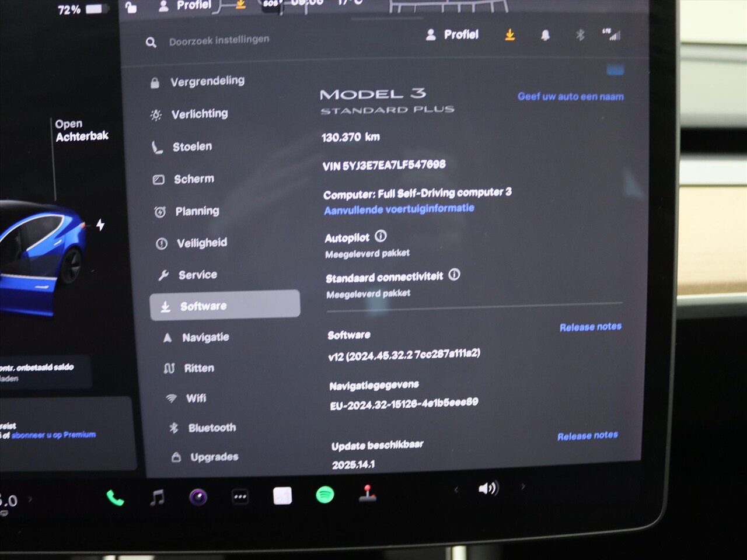Open the Bluetooth status icon in header
Viewport: 747px width, 560px height.
click(x=580, y=35)
